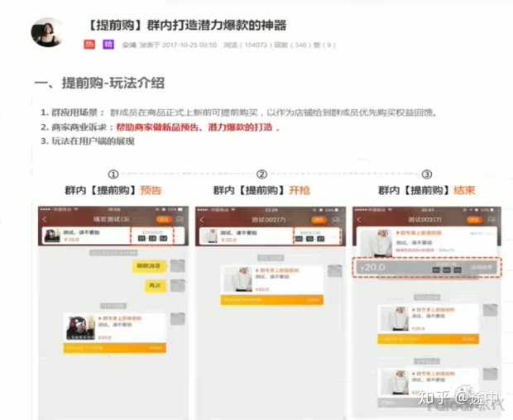The image size is (513, 420).
Task: Open pinned product thumbnail in 预告 phone banner
Action: click(x=52, y=236)
